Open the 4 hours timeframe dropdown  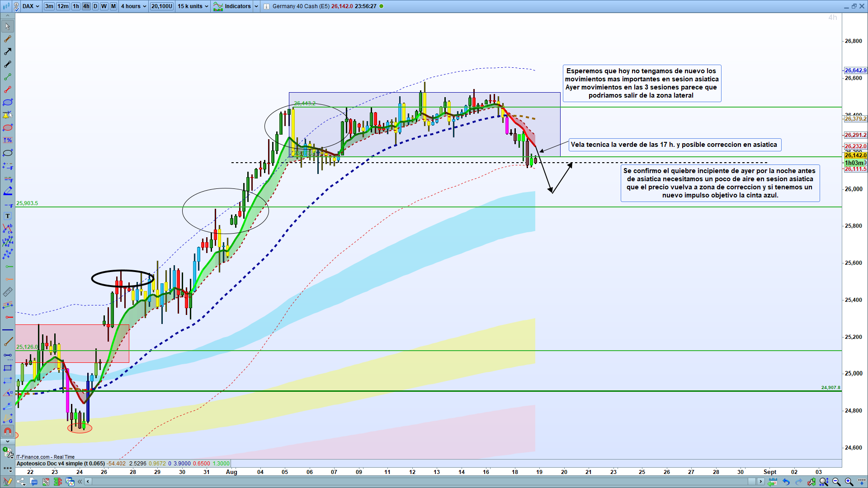click(x=133, y=6)
